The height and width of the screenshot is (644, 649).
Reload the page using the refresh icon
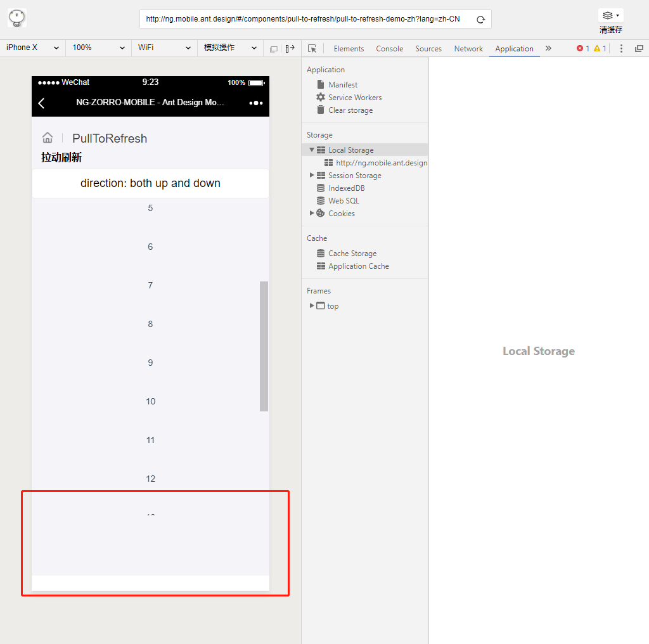coord(480,18)
